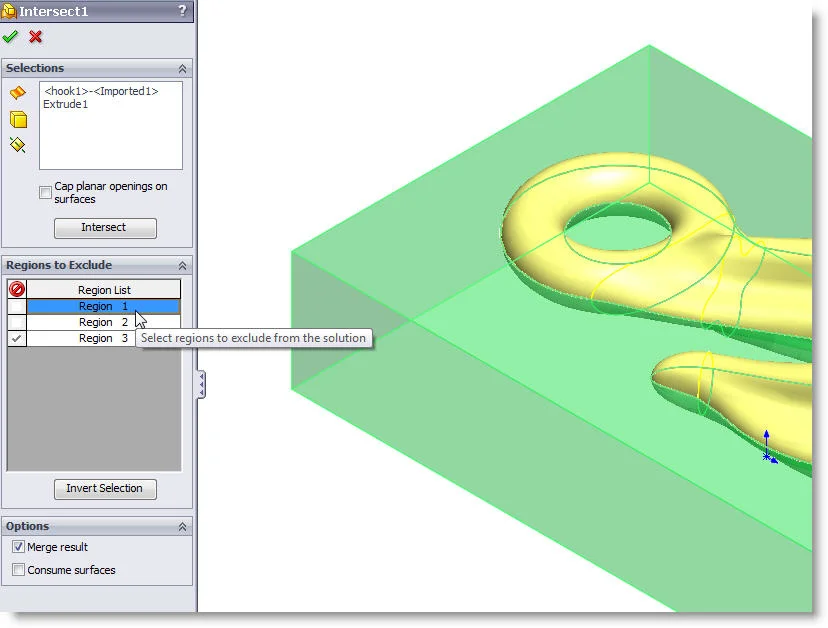Viewport: 828px width, 628px height.
Task: Uncheck the Region 3 exclusion box
Action: pyautogui.click(x=16, y=338)
